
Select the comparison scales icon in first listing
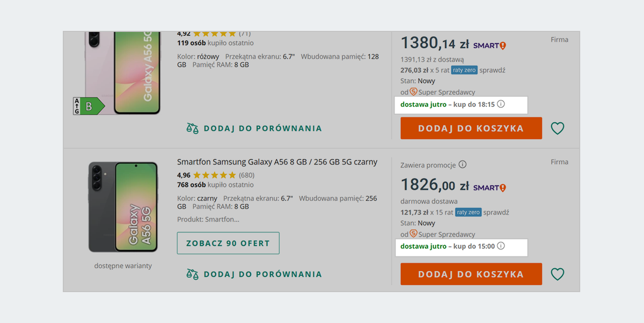click(192, 128)
